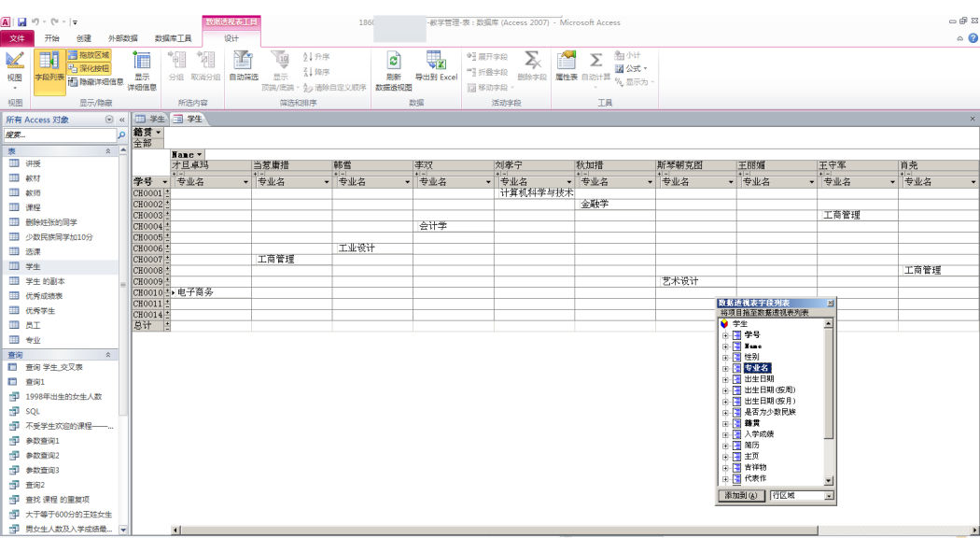Open 所有 Access 对象 category dropdown
Screen dimensions: 980x552
click(x=109, y=120)
